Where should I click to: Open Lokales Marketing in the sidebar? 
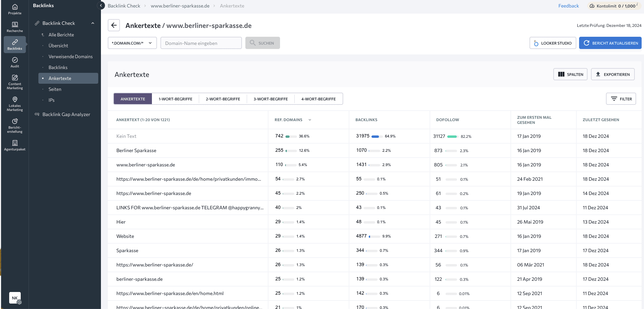(x=15, y=103)
